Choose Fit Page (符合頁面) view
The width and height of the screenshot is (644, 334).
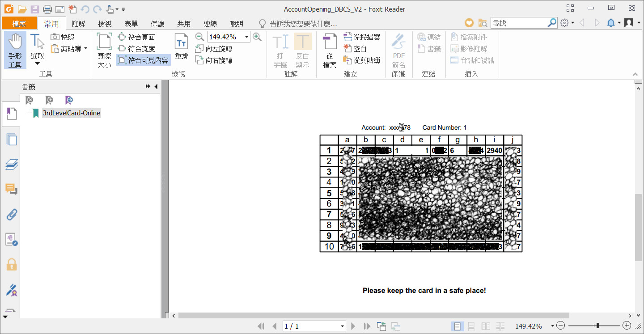tap(136, 37)
